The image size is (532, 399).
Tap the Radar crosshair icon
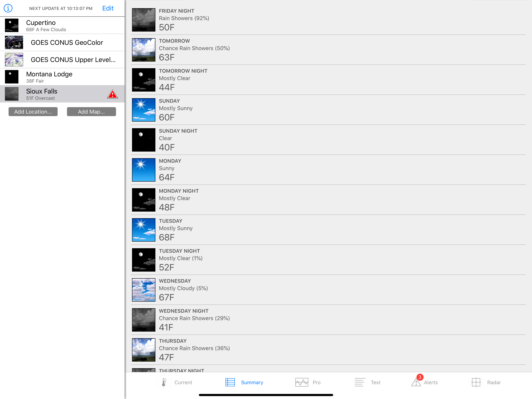476,382
